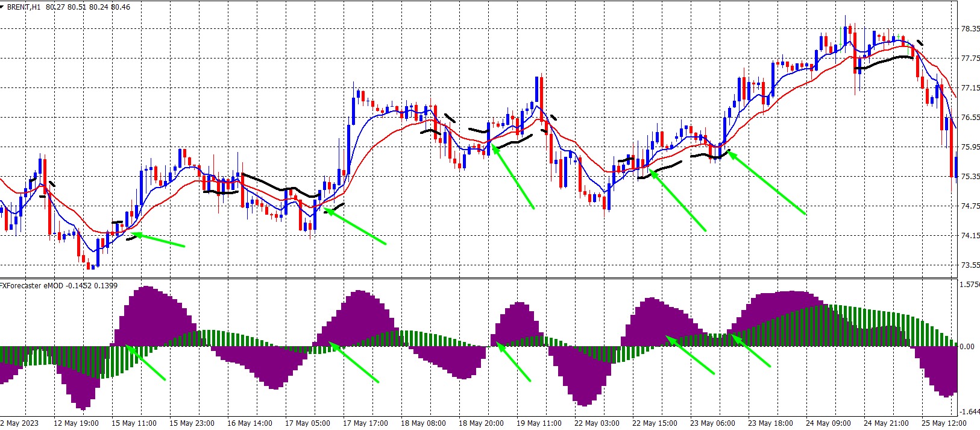Click the 77.15 price scale value
Screen dimensions: 980x430
pos(970,88)
